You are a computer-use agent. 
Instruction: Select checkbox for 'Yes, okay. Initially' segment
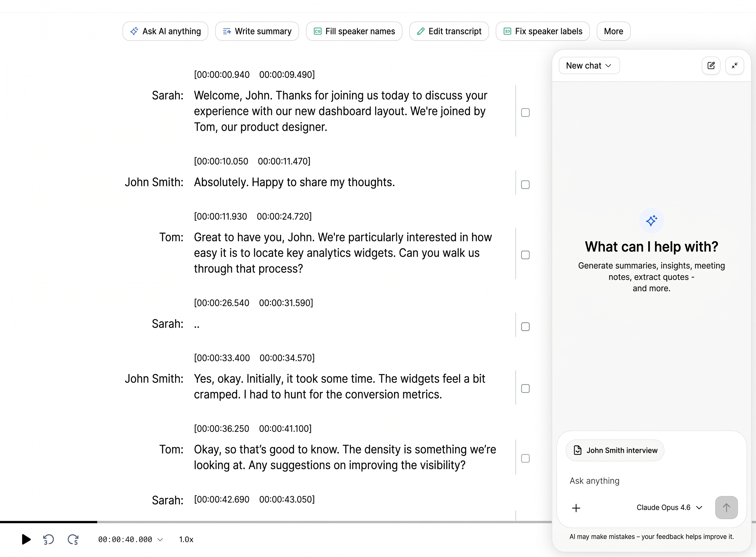coord(525,388)
